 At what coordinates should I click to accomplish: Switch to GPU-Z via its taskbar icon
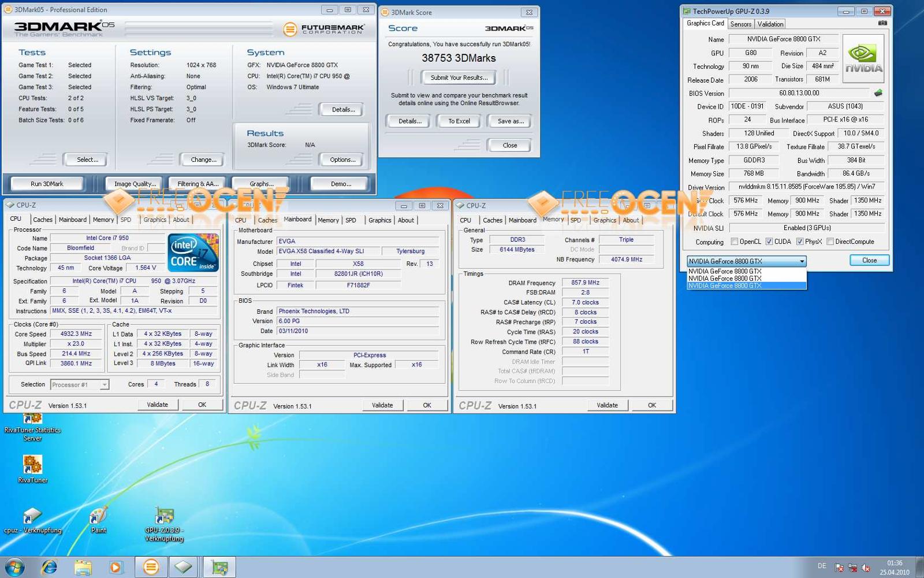219,567
